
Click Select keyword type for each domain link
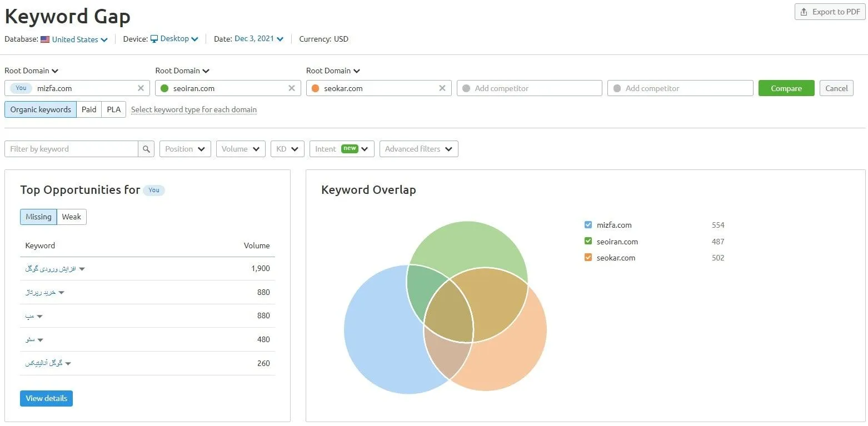click(194, 109)
